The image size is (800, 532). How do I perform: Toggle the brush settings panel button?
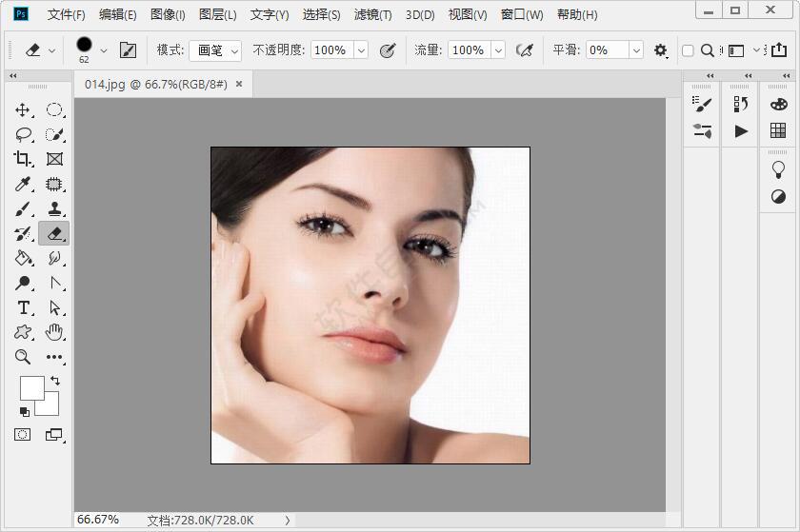128,50
